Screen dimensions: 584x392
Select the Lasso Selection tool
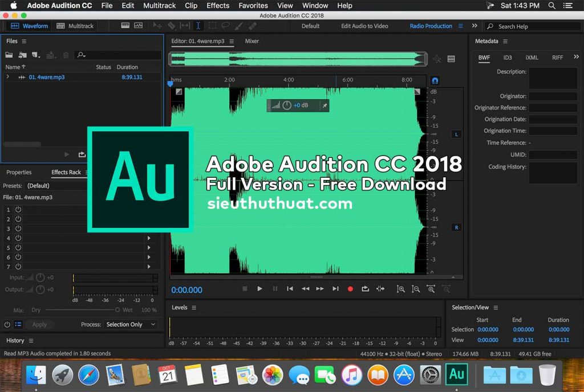[225, 26]
